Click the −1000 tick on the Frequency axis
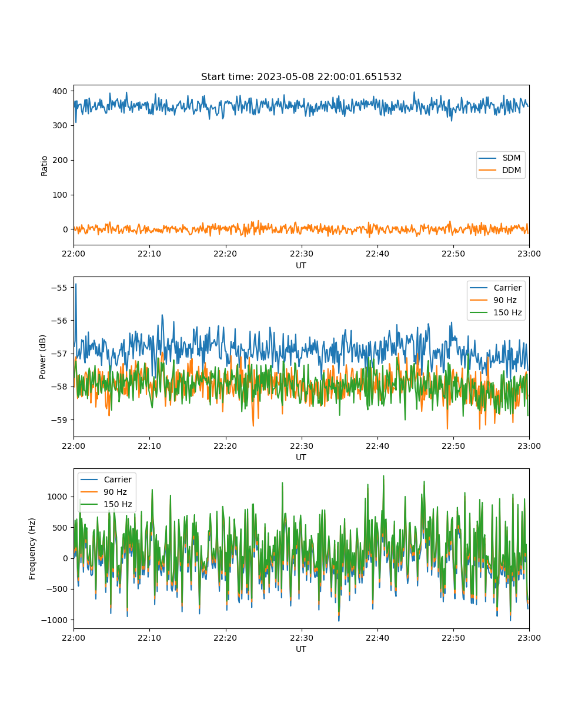 [55, 620]
